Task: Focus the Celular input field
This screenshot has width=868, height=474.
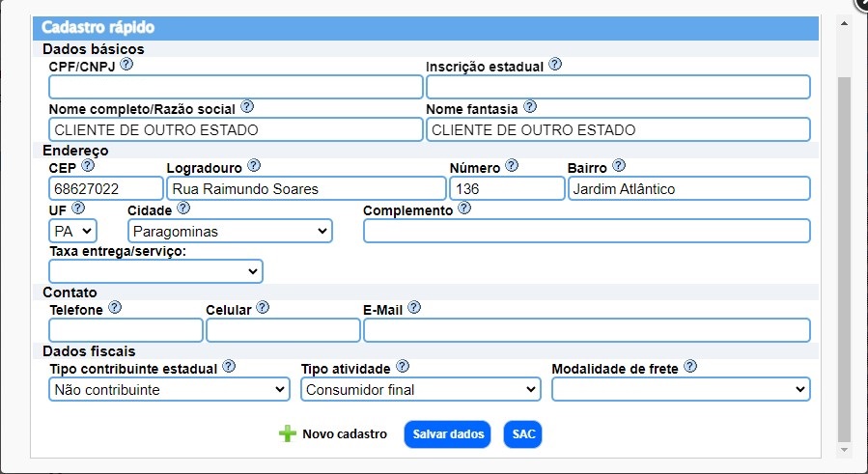Action: [x=283, y=330]
